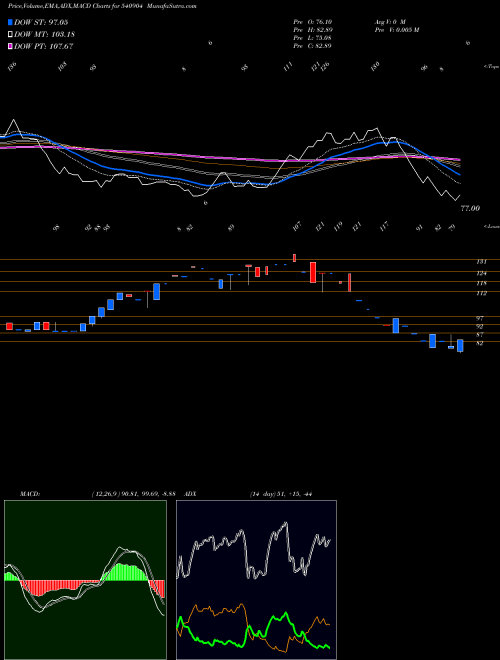Open the ADX indicator chart panel
This screenshot has width=500, height=660.
[x=256, y=580]
